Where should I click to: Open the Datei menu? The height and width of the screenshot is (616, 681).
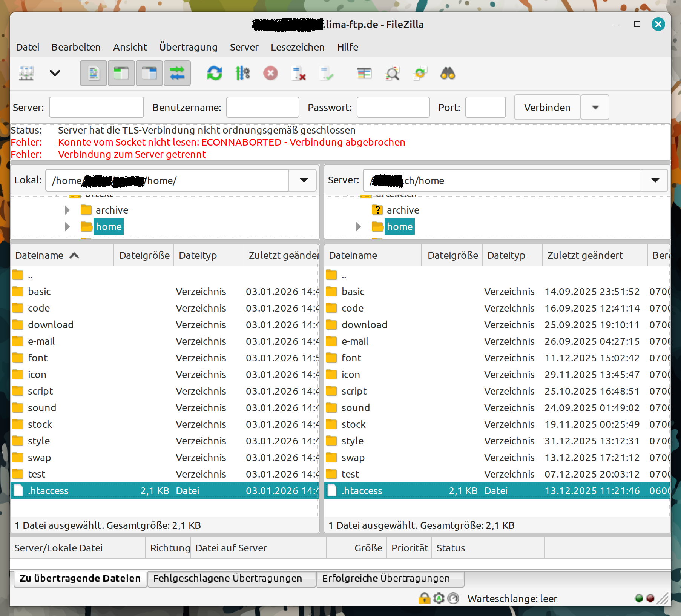pyautogui.click(x=28, y=47)
